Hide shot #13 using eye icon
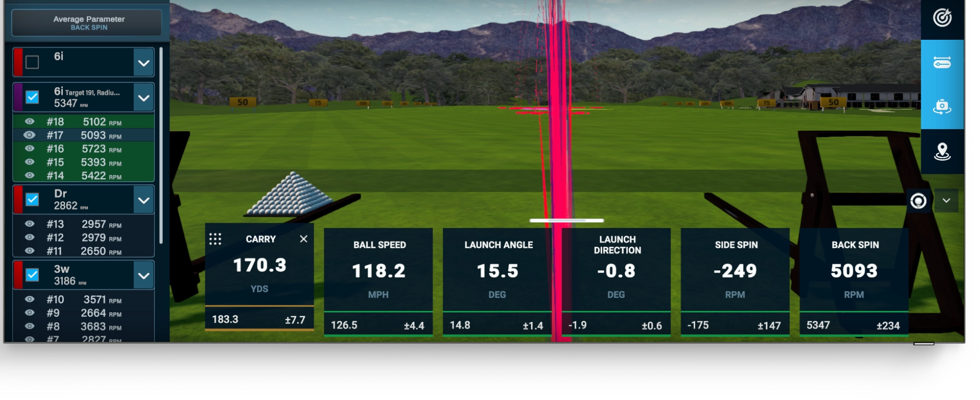This screenshot has width=980, height=400. (x=30, y=224)
